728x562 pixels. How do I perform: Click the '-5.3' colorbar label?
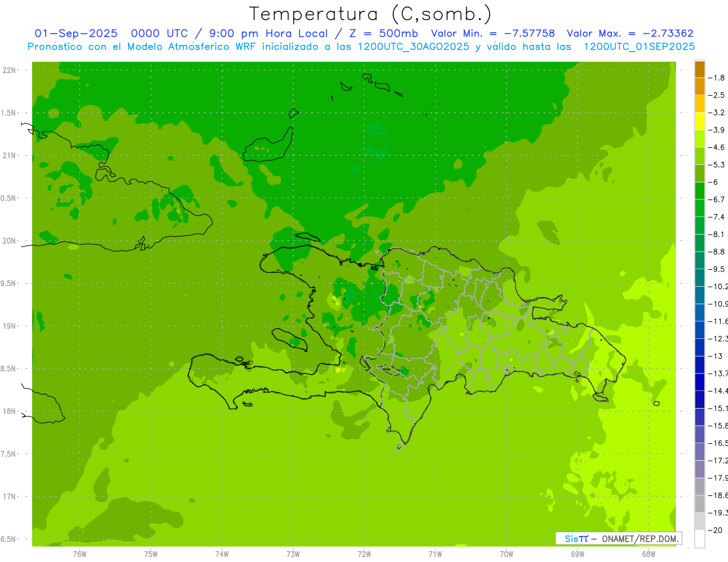(717, 165)
